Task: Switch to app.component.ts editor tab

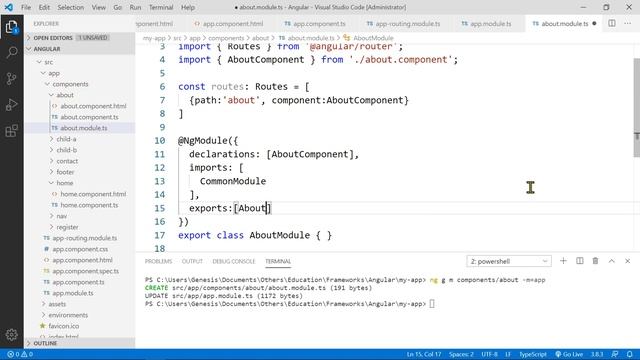Action: [315, 24]
